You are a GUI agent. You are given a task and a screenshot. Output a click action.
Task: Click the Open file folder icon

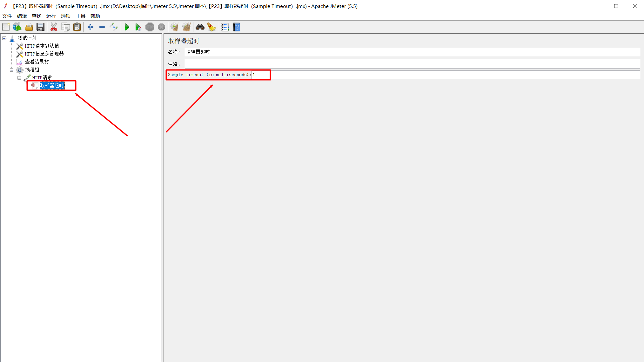pyautogui.click(x=29, y=27)
